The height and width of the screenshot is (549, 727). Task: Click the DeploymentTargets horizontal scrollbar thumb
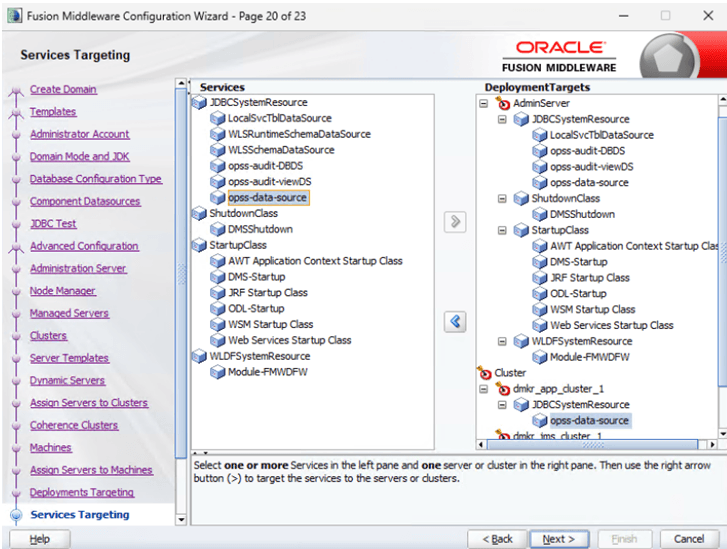[x=592, y=445]
